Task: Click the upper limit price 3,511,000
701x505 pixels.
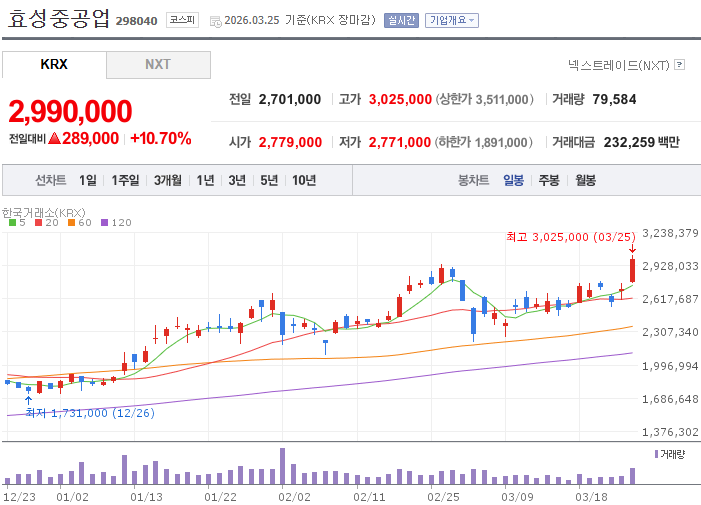Action: pyautogui.click(x=502, y=99)
